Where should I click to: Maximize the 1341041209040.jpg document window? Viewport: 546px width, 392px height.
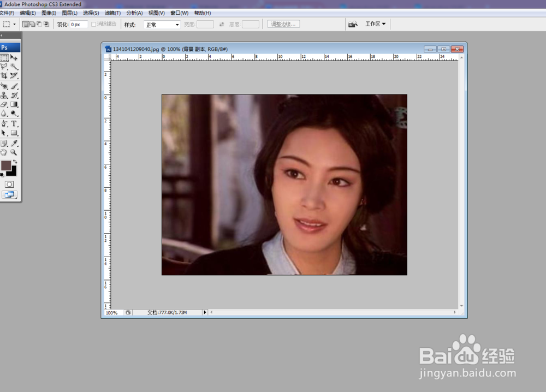coord(443,49)
